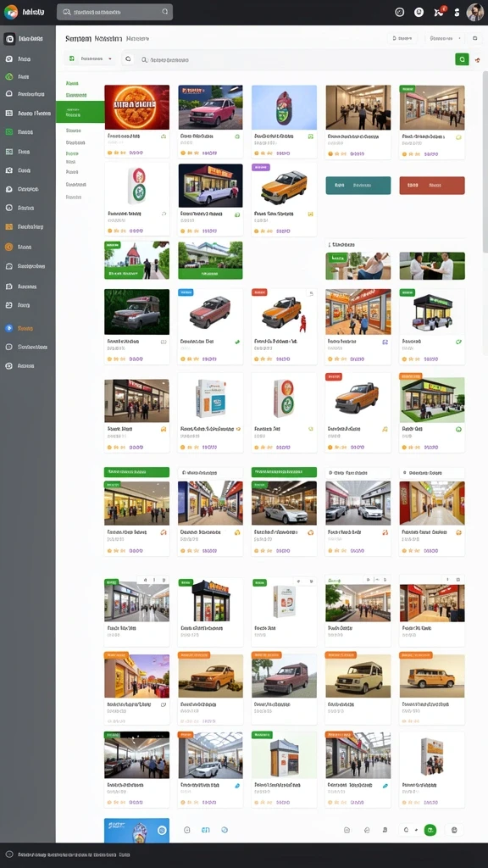Click the last round icon at the far right of the bottom toolbar

(x=454, y=830)
